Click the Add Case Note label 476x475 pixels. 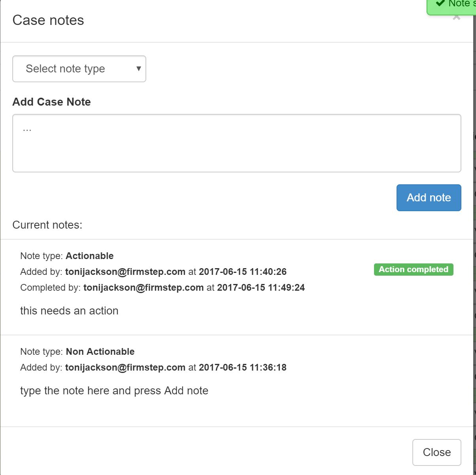coord(51,102)
